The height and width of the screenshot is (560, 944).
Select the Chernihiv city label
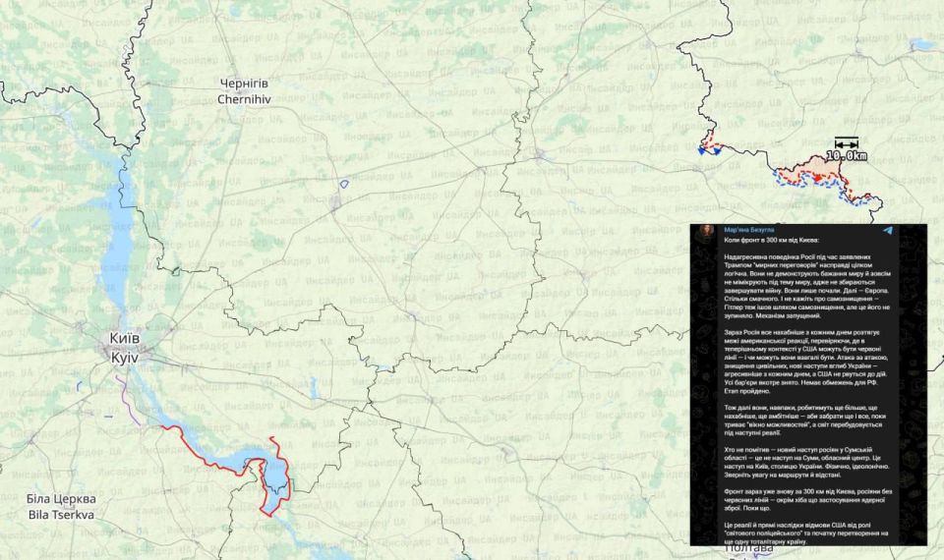point(243,91)
